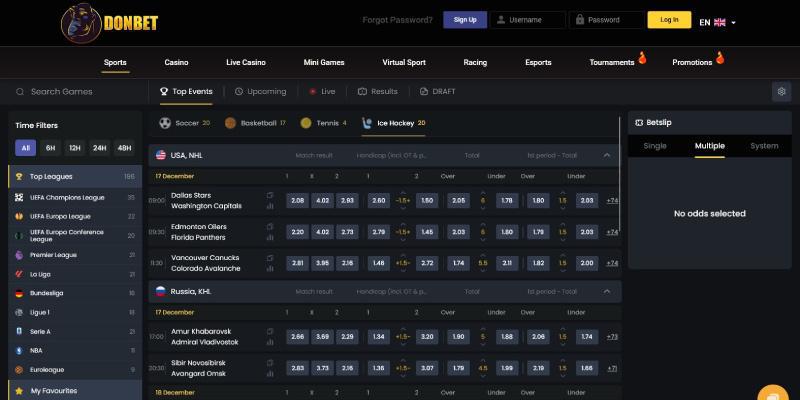Click the Soccer ball sport icon
Image resolution: width=800 pixels, height=400 pixels.
[x=165, y=123]
